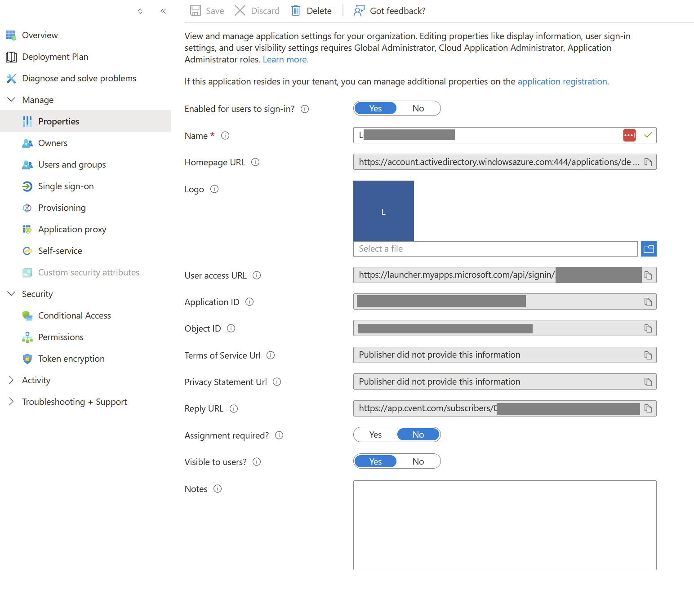Set Enabled for users to sign-in to No
The height and width of the screenshot is (616, 694).
coord(418,108)
